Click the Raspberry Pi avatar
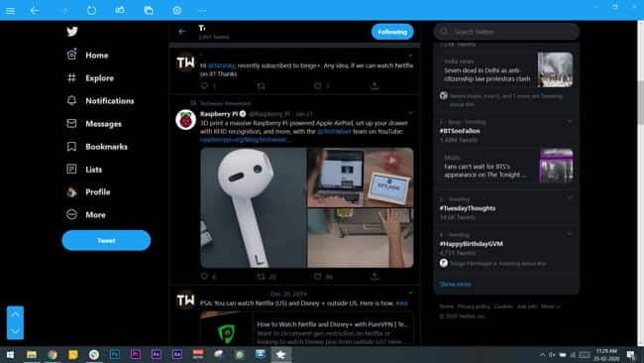644x363 pixels. [185, 120]
